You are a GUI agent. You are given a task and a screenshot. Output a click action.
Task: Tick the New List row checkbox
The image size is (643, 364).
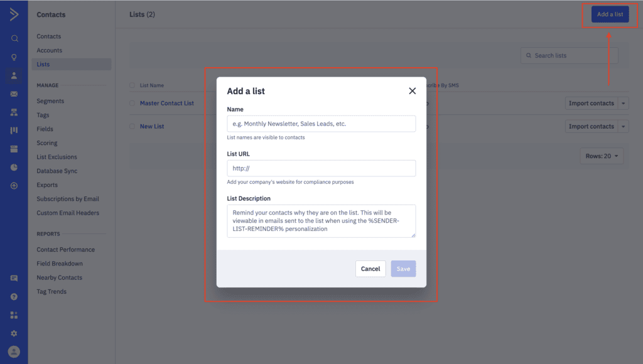[x=132, y=126]
